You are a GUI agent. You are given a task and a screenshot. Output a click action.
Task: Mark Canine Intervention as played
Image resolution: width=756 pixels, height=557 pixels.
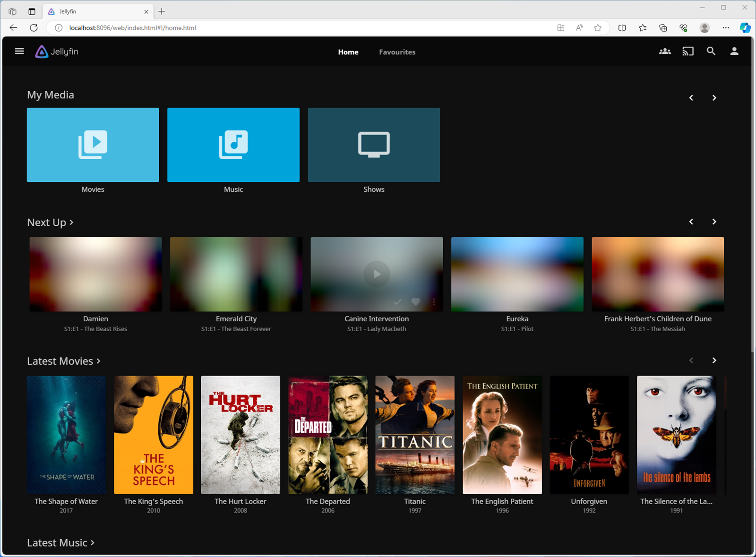pos(397,302)
